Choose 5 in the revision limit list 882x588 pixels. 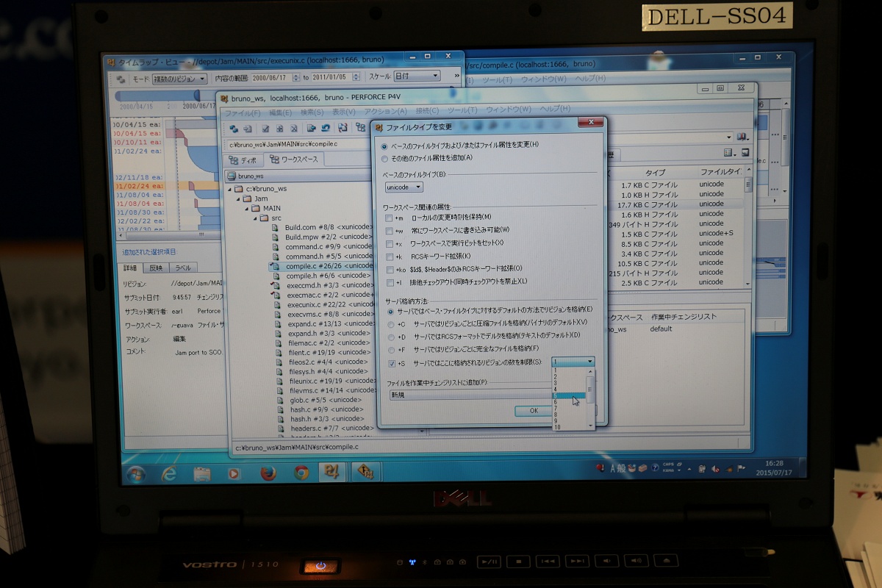569,395
